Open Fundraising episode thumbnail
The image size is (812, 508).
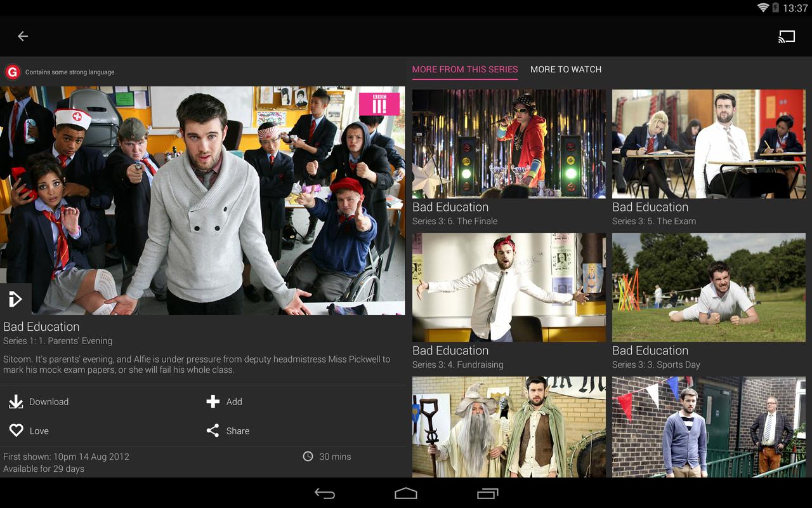click(509, 287)
